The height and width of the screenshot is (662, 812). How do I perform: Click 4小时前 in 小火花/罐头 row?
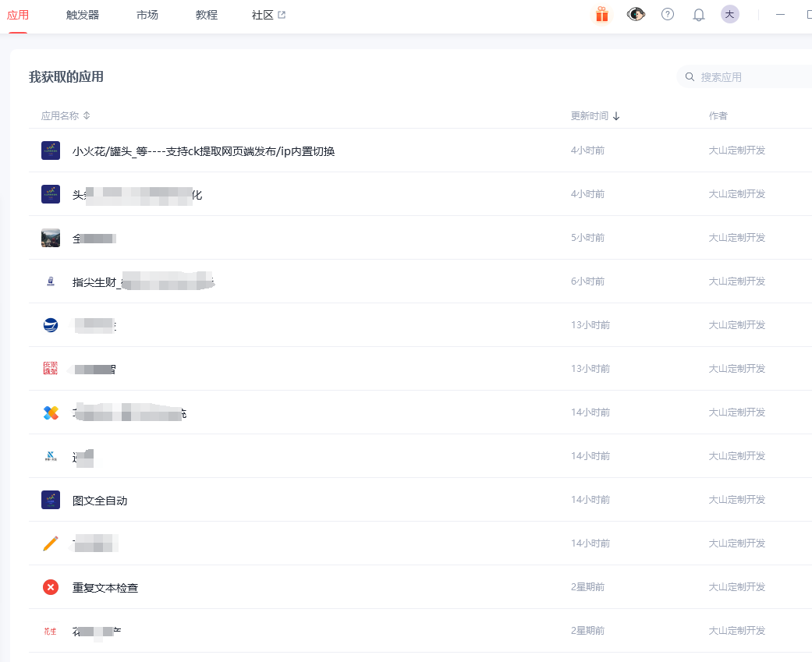tap(588, 150)
